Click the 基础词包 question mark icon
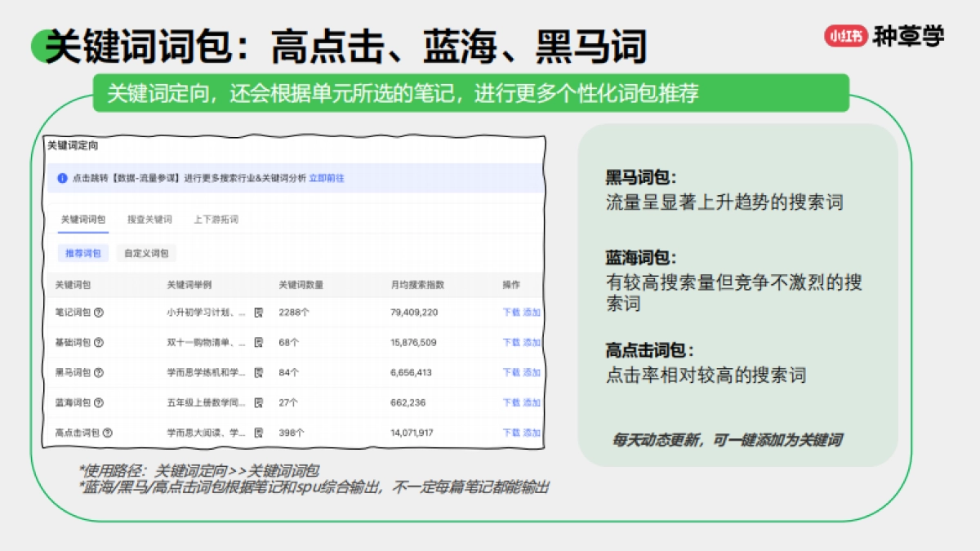 tap(99, 341)
